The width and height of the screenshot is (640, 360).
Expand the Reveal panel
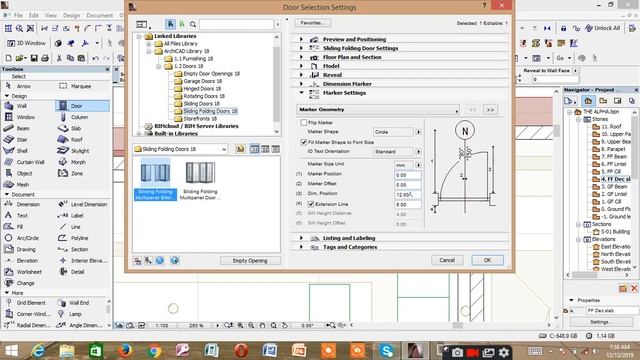pos(301,75)
